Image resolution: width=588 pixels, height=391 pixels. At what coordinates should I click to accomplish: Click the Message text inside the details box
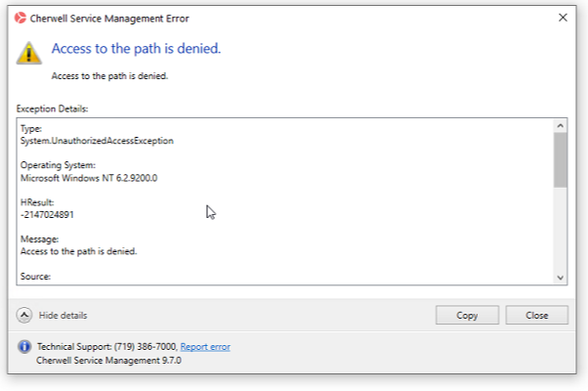pyautogui.click(x=79, y=251)
